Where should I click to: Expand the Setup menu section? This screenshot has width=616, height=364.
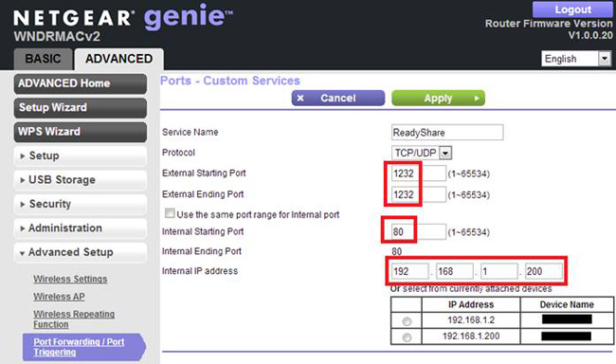[x=81, y=155]
